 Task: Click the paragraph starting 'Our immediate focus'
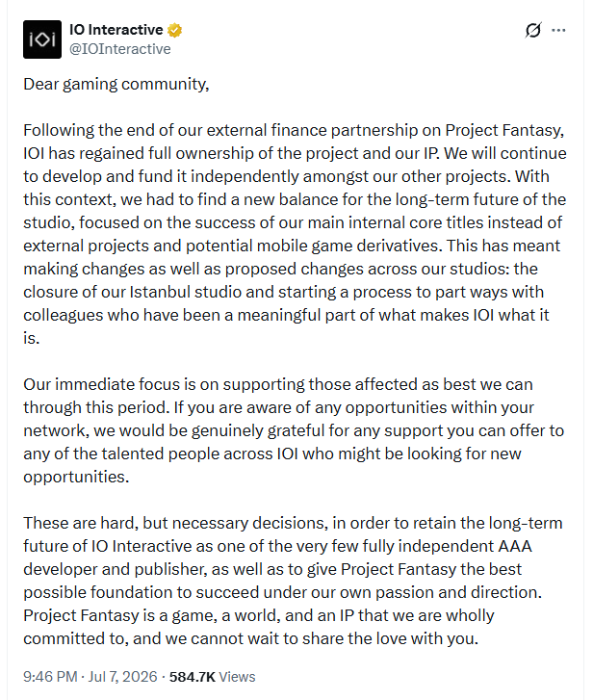click(x=294, y=430)
